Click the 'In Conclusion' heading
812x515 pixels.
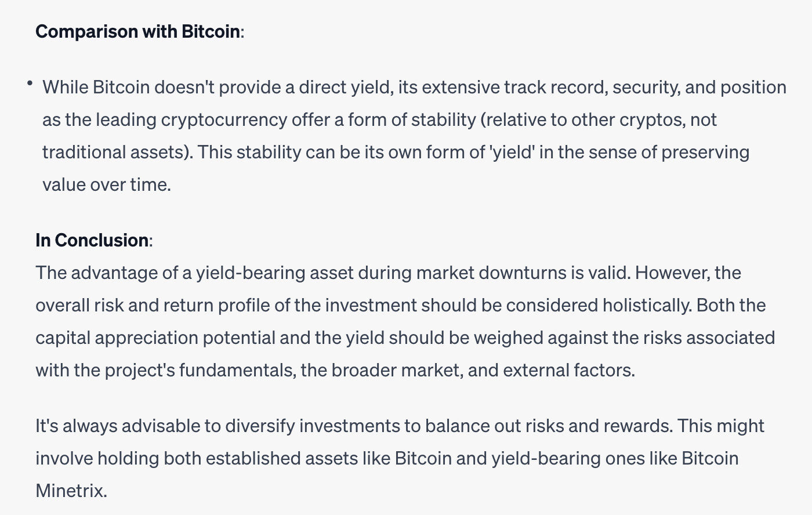point(92,240)
